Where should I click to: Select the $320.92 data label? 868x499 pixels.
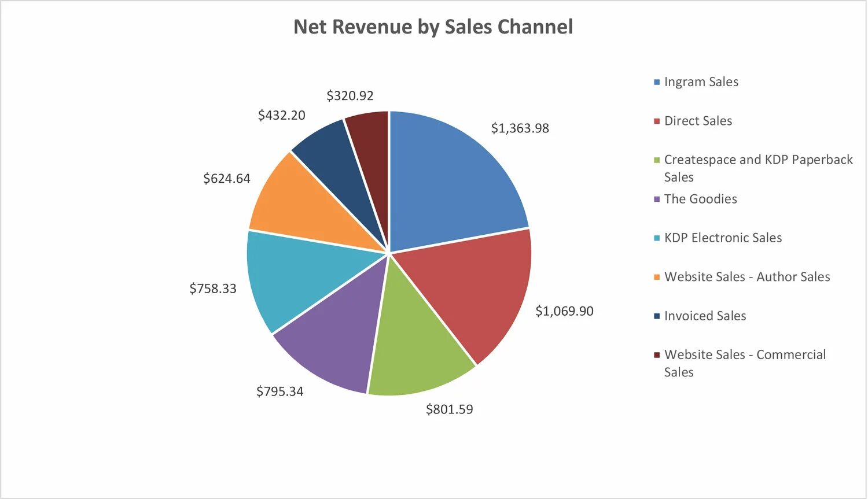[x=350, y=95]
